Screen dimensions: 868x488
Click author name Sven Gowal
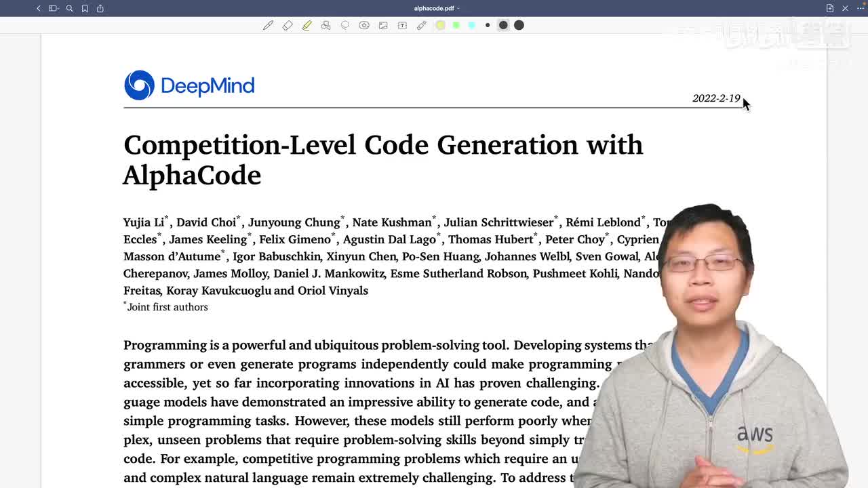(x=608, y=256)
